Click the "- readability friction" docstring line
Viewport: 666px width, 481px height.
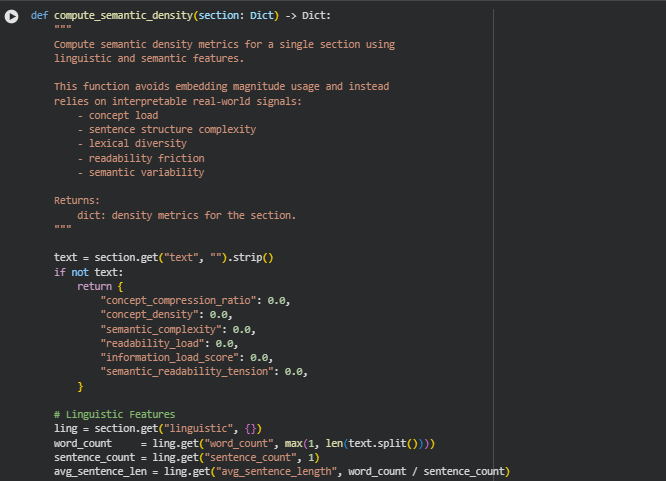point(140,158)
